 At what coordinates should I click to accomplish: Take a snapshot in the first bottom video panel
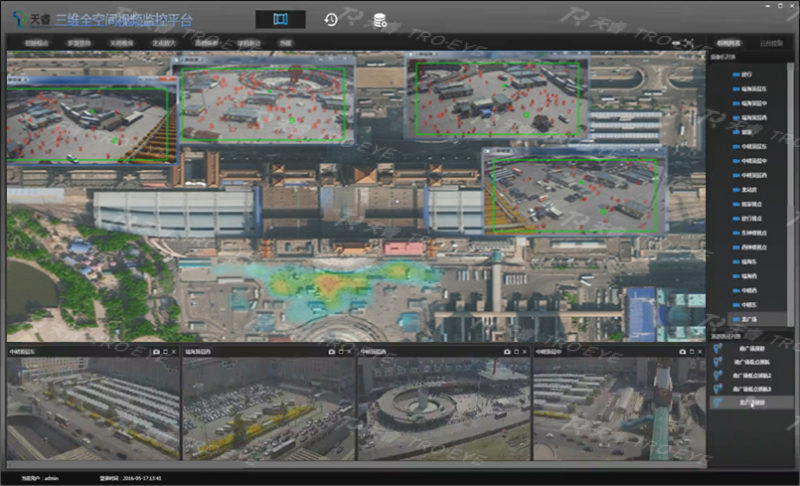[x=155, y=352]
